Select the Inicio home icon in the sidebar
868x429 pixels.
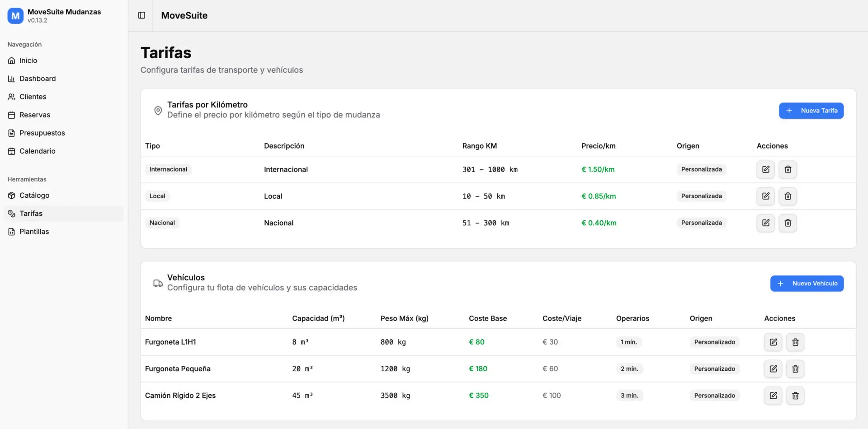click(11, 60)
